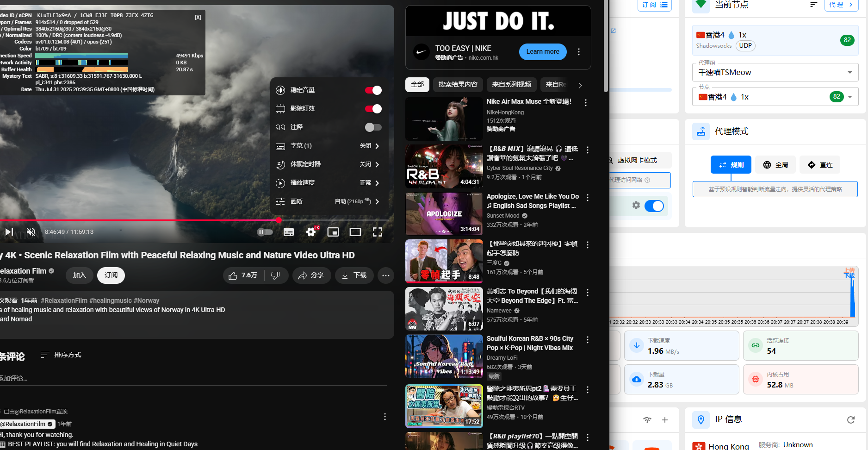This screenshot has width=868, height=450.
Task: Open settings gear beside the blue switch
Action: (636, 205)
